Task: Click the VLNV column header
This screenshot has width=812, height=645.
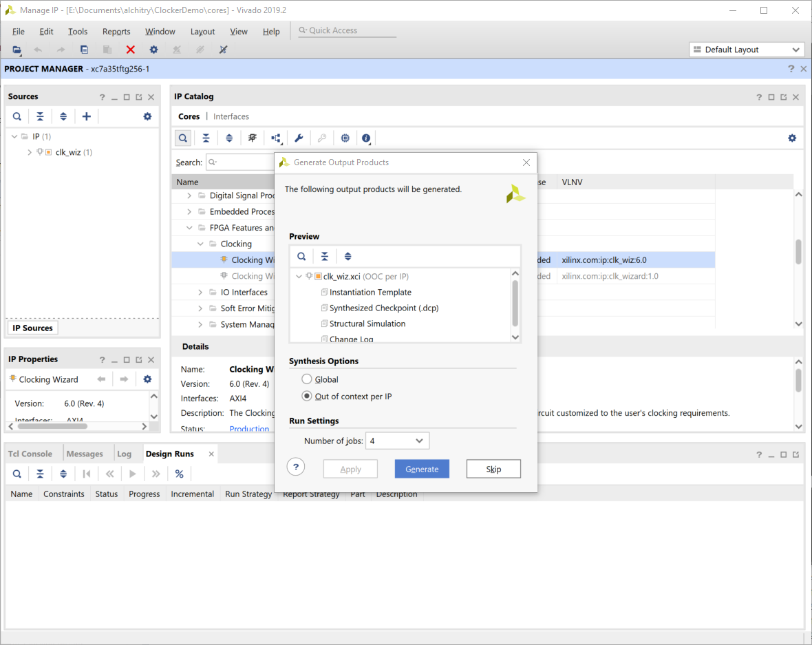Action: coord(573,182)
